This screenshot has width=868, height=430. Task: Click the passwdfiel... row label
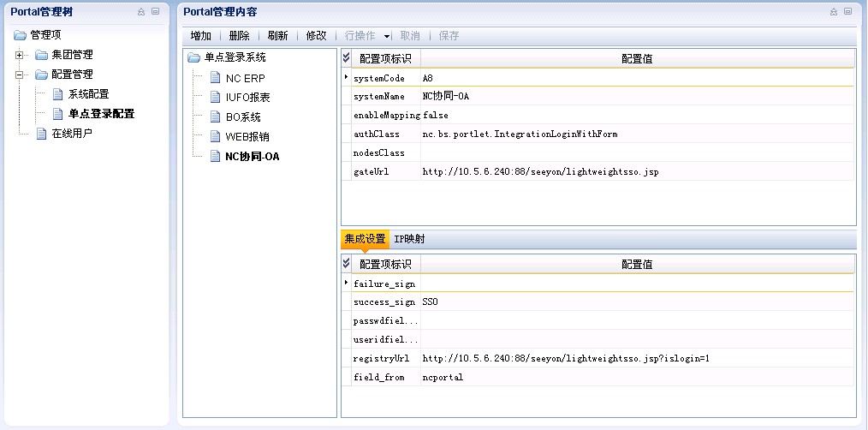pos(386,321)
